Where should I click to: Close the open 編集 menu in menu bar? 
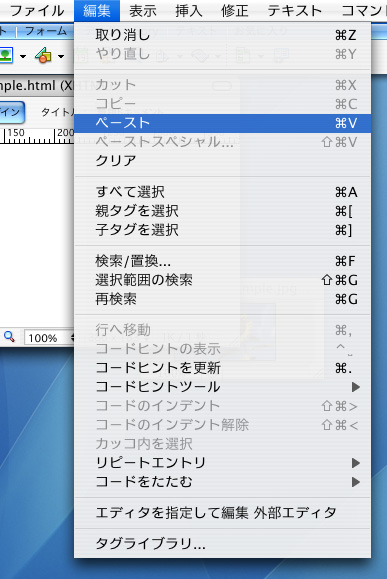[97, 11]
